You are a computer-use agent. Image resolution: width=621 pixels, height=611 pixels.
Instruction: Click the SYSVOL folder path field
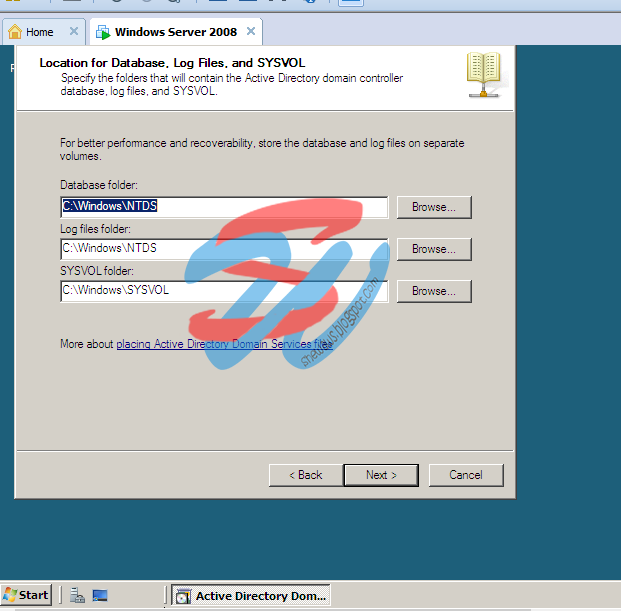point(225,291)
